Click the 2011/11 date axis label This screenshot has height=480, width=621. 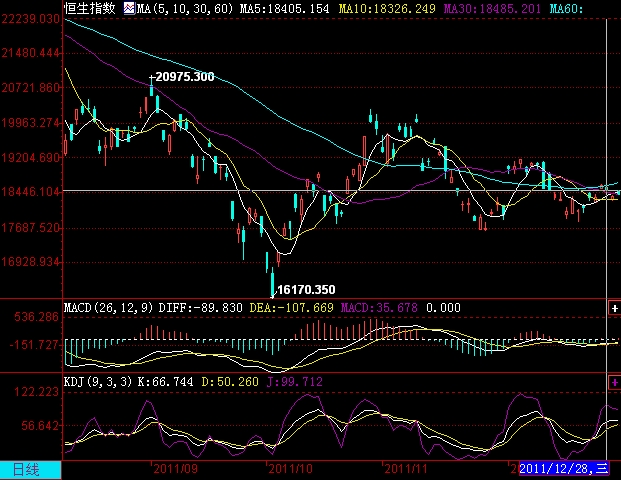click(406, 469)
